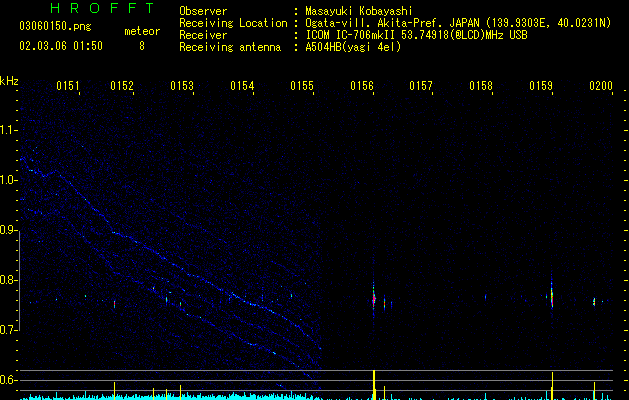Click the A504HB(yagi 4el) antenna text
The image size is (629, 400).
tap(353, 47)
